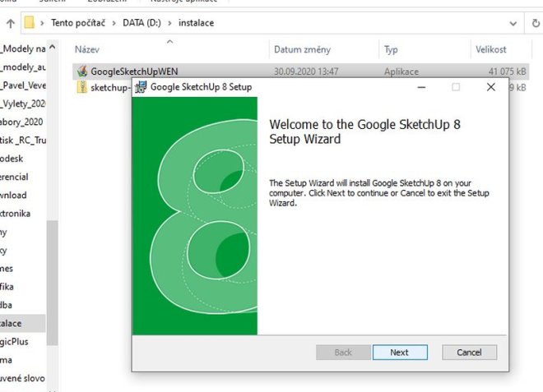
Task: Refresh the Explorer folder view
Action: pyautogui.click(x=536, y=23)
